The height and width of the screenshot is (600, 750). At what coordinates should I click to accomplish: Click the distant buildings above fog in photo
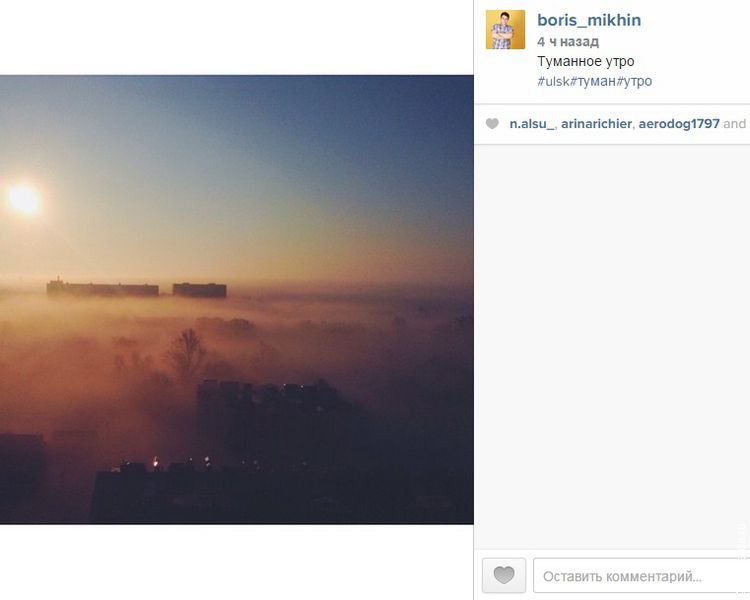click(x=136, y=289)
